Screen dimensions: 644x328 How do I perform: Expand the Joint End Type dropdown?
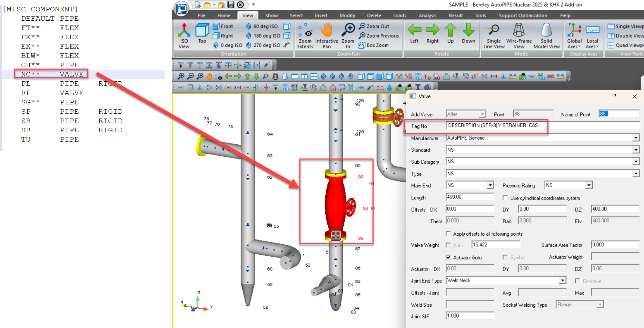(x=563, y=280)
